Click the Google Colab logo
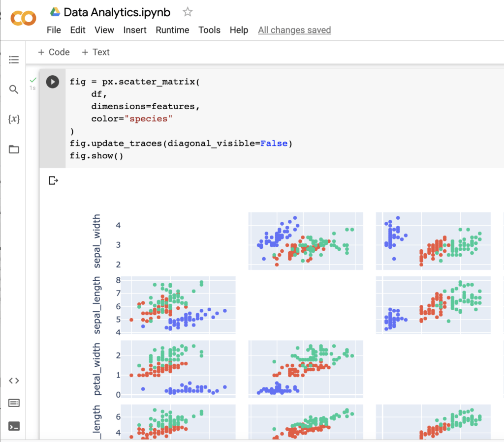 (23, 18)
